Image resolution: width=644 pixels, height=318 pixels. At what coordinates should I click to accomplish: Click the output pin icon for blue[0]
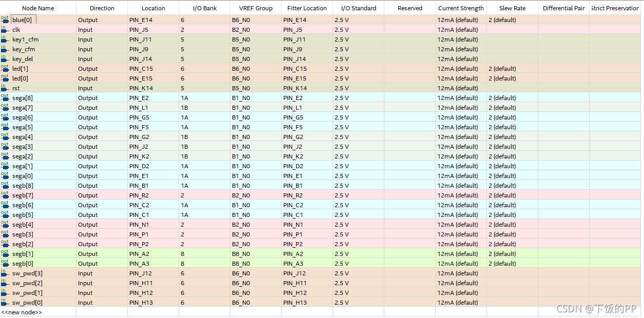click(x=5, y=20)
